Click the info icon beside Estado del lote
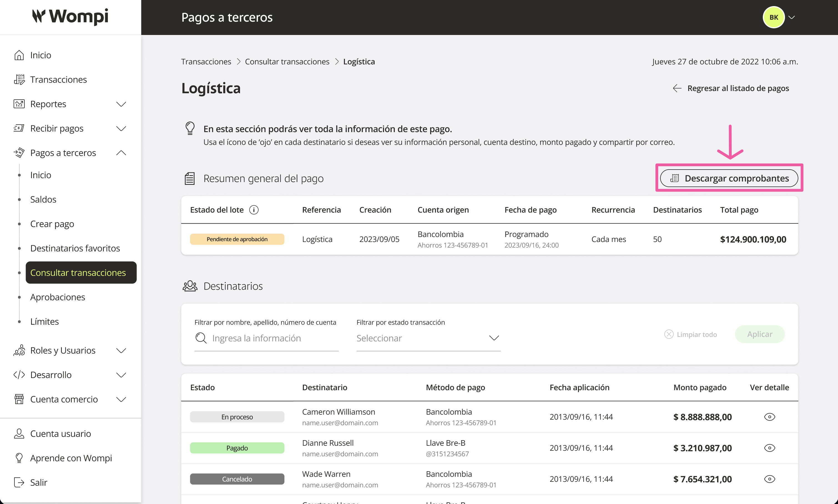The height and width of the screenshot is (504, 838). click(254, 210)
